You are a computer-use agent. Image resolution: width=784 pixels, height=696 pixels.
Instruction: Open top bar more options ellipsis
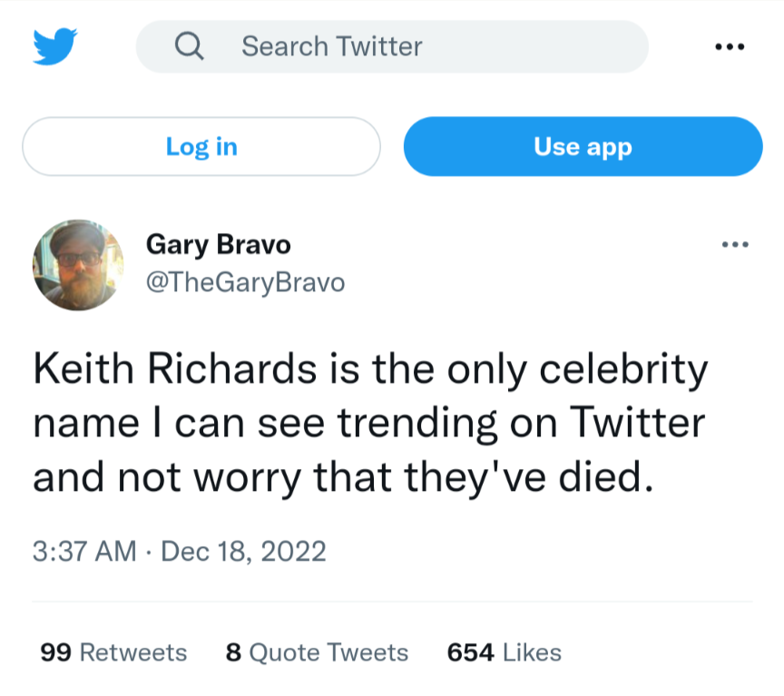click(x=730, y=47)
